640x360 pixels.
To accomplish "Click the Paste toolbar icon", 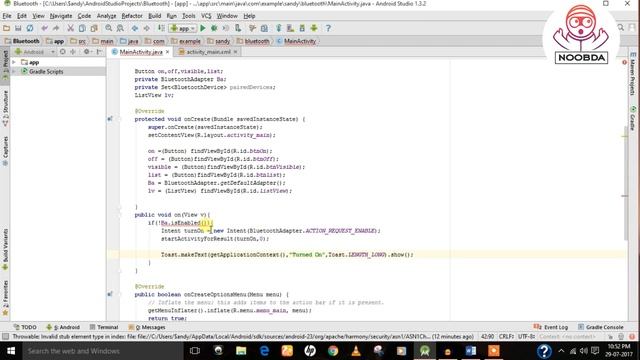I will tap(94, 28).
